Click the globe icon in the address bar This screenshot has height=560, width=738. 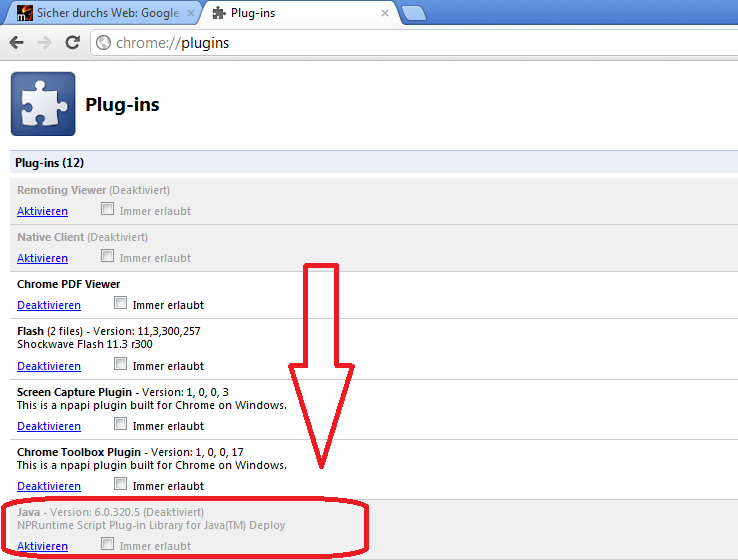click(103, 43)
